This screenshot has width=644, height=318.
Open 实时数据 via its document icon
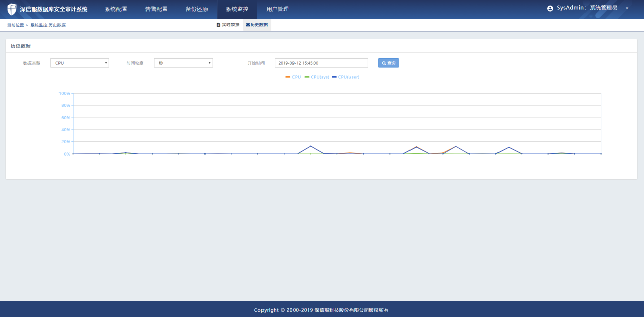[x=218, y=25]
